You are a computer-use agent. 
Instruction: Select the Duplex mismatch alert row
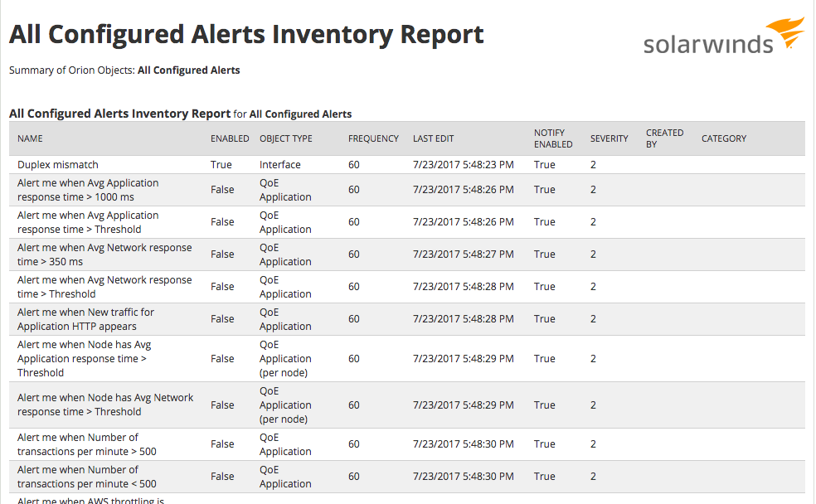[58, 165]
